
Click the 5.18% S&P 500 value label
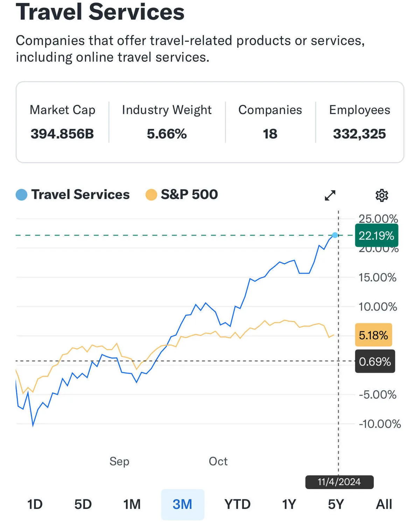pos(373,335)
